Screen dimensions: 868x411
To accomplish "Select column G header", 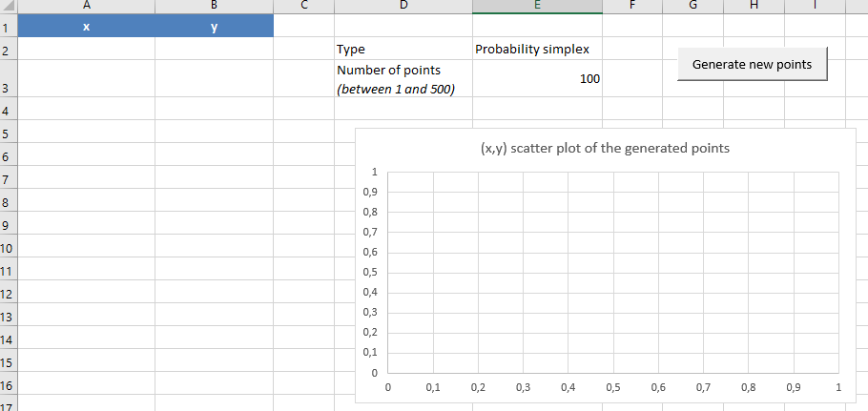I will [692, 6].
